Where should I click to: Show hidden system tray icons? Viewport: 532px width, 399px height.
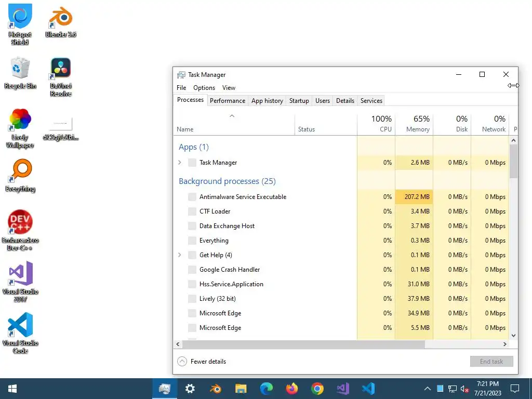(428, 389)
